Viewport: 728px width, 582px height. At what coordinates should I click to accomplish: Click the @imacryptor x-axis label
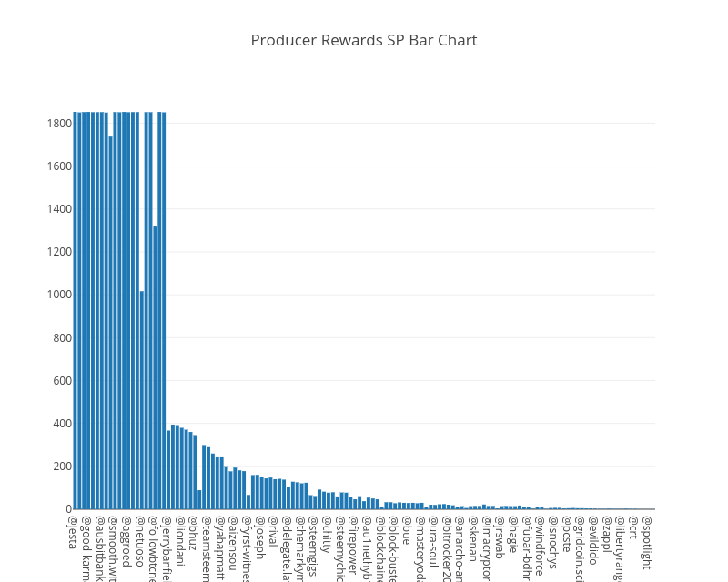coord(488,548)
